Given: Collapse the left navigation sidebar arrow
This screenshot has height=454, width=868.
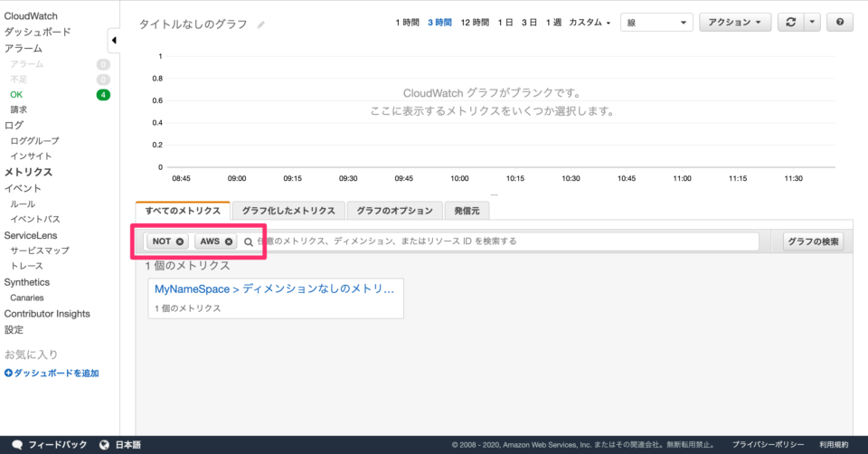Looking at the screenshot, I should [114, 41].
